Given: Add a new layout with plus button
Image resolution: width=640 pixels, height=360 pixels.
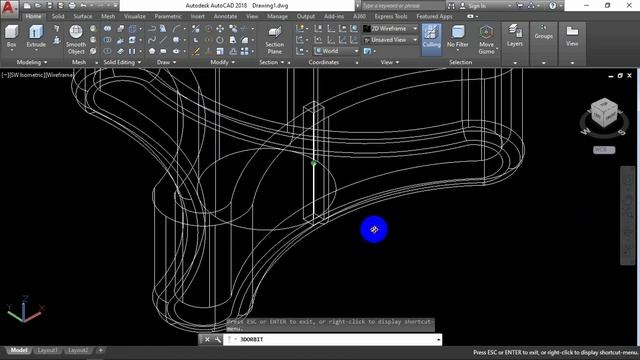Looking at the screenshot, I should coord(101,350).
